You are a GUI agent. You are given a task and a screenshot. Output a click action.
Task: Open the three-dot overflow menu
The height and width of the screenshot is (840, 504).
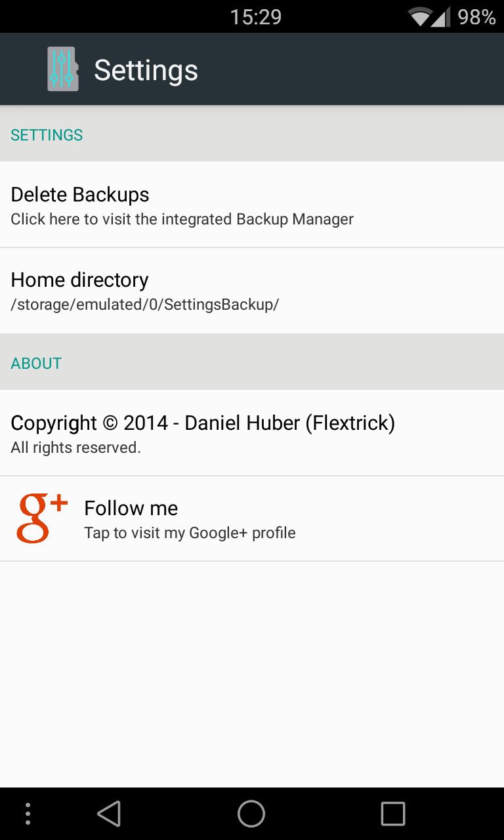pos(28,814)
